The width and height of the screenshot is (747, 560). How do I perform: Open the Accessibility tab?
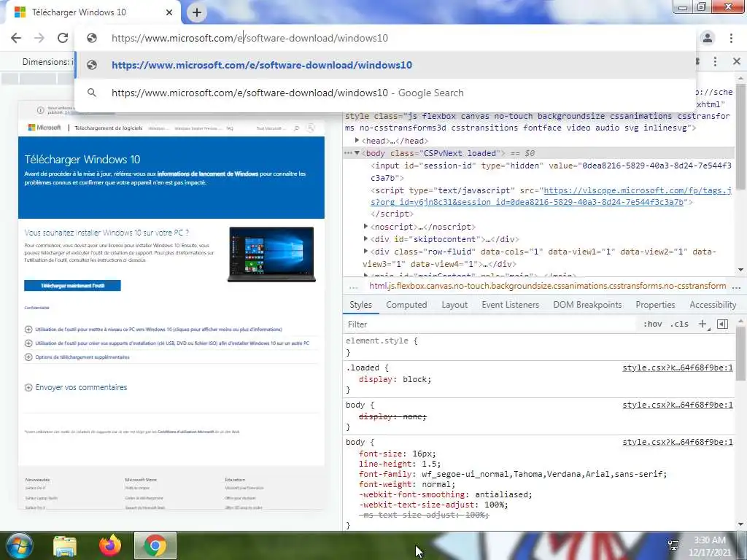point(713,305)
